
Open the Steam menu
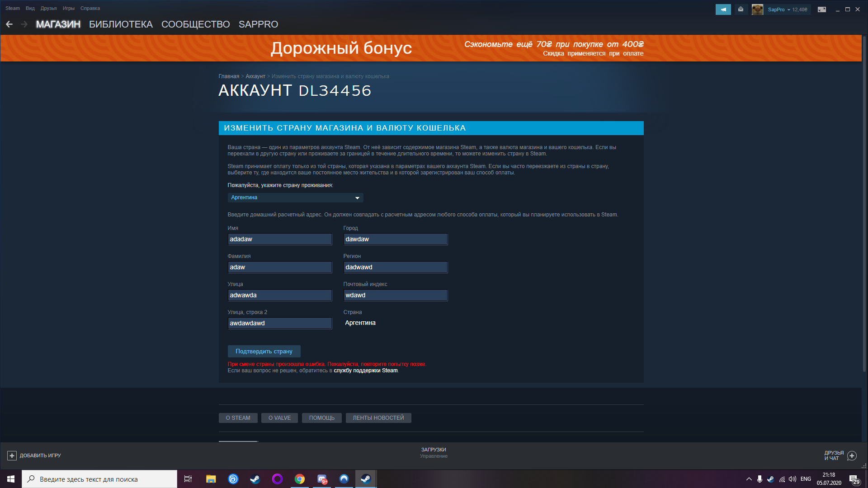pos(13,8)
